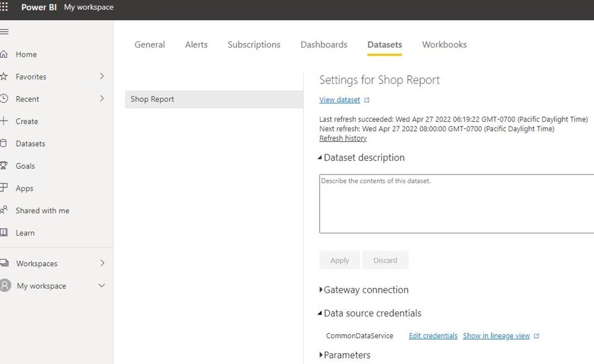
Task: Switch to the Workbooks tab
Action: pos(444,45)
